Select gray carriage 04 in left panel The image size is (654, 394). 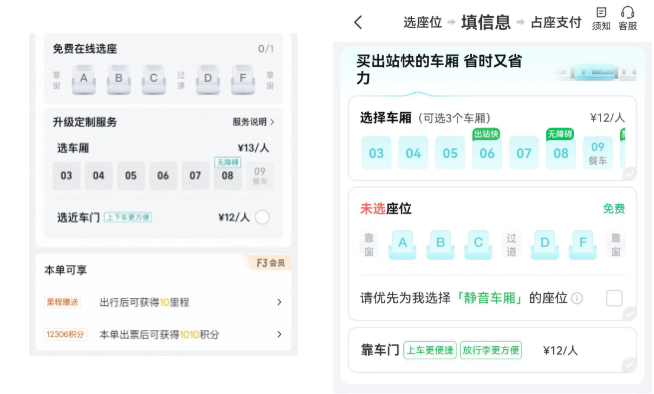point(98,176)
